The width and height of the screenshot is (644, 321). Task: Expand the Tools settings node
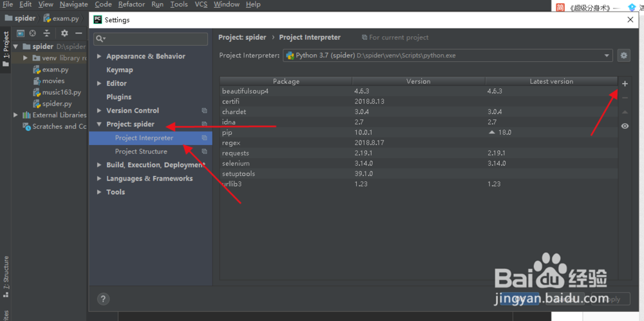[x=99, y=192]
